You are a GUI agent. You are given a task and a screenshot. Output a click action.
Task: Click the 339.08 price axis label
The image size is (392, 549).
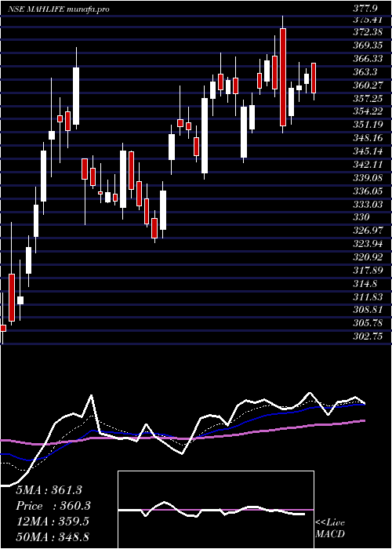point(368,178)
